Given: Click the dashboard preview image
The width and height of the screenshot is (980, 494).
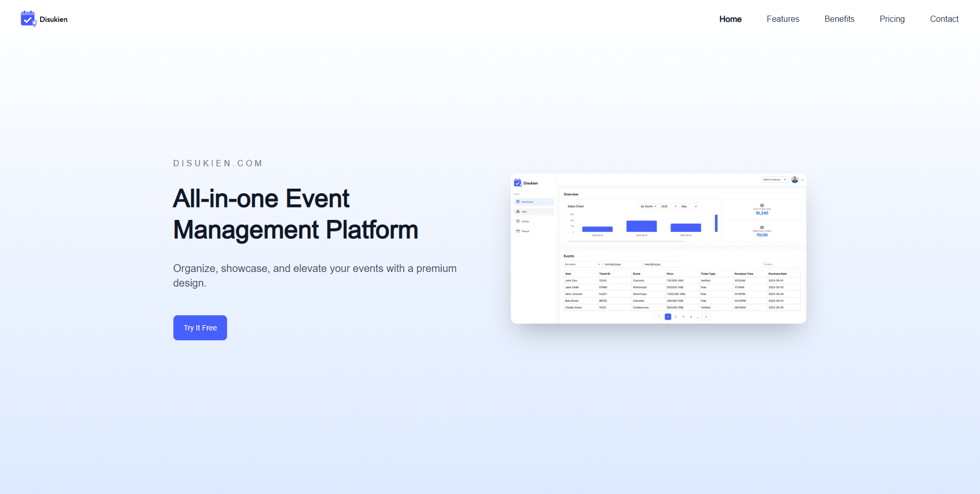Looking at the screenshot, I should pyautogui.click(x=659, y=249).
